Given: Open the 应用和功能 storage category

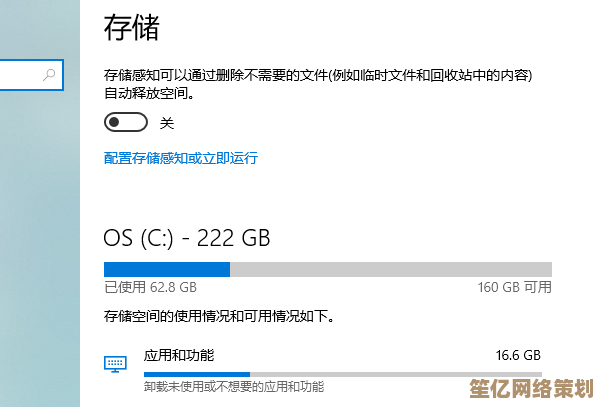Looking at the screenshot, I should tap(179, 355).
